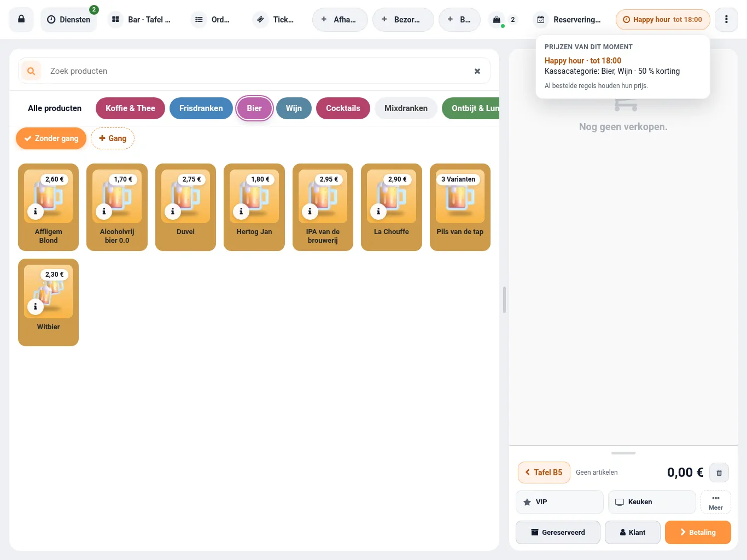Switch to Wijn category
The height and width of the screenshot is (560, 747).
294,108
